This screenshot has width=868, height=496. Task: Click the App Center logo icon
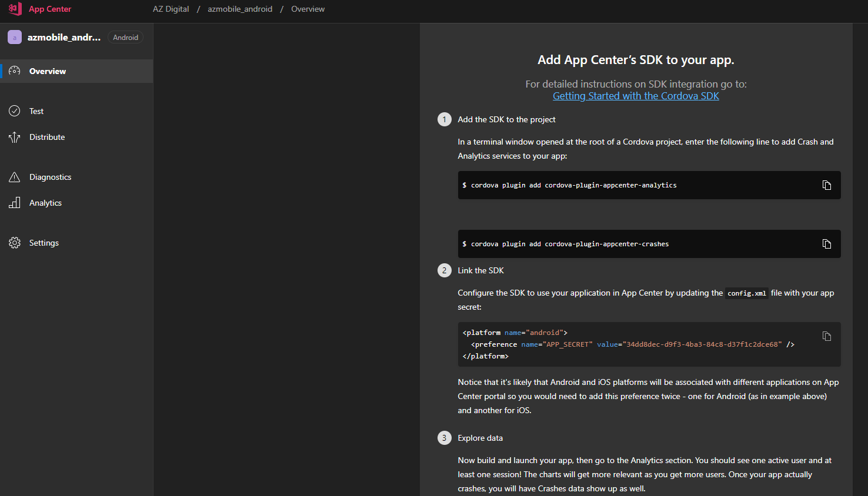(x=15, y=9)
